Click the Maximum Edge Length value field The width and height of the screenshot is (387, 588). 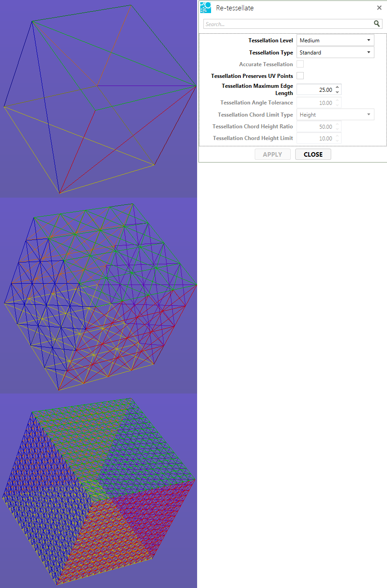coord(316,90)
